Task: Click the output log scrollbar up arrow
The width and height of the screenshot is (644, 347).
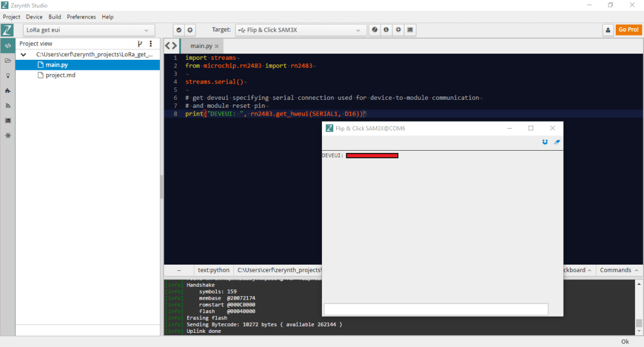Action: tap(639, 284)
